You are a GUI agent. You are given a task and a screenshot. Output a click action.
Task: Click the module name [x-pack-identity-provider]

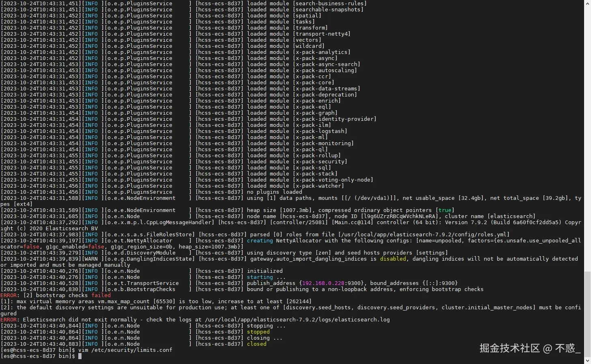click(x=334, y=119)
